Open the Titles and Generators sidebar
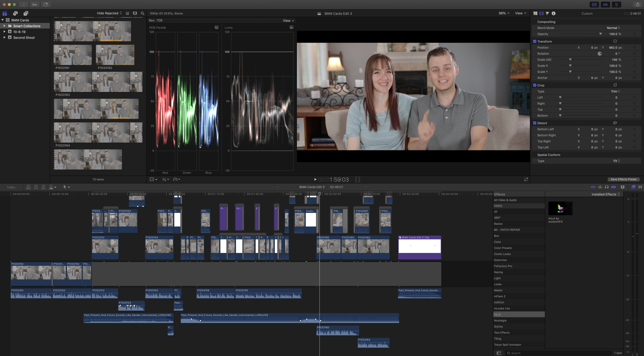Image resolution: width=644 pixels, height=356 pixels. point(26,13)
